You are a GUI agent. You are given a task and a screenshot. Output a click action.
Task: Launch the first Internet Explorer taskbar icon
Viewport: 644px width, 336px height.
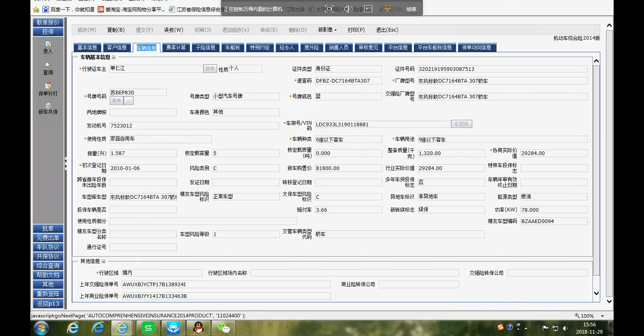[73, 328]
